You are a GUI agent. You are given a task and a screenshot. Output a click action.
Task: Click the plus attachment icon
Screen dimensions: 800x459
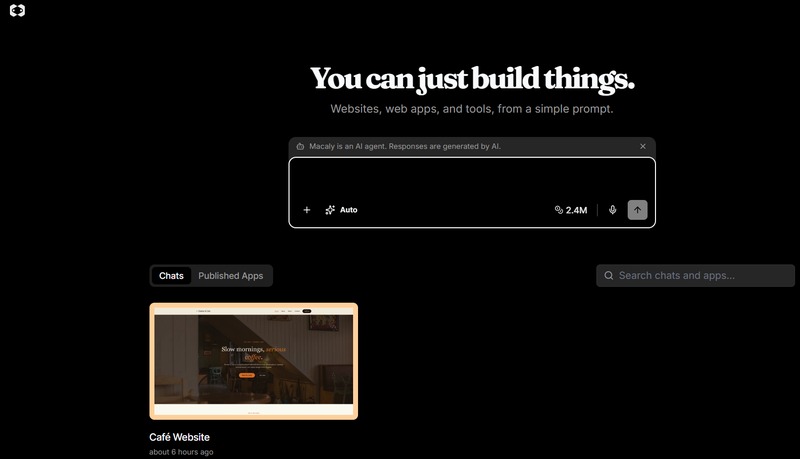coord(307,210)
